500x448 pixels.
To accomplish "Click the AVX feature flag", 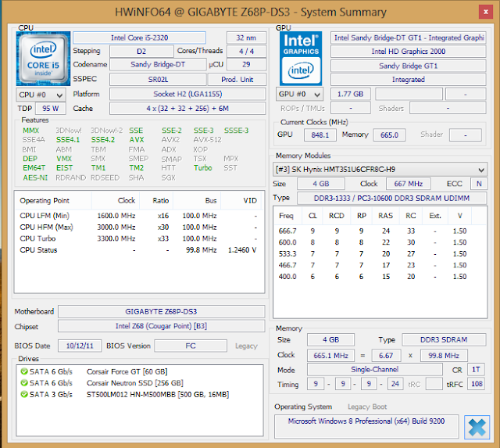I will 137,140.
